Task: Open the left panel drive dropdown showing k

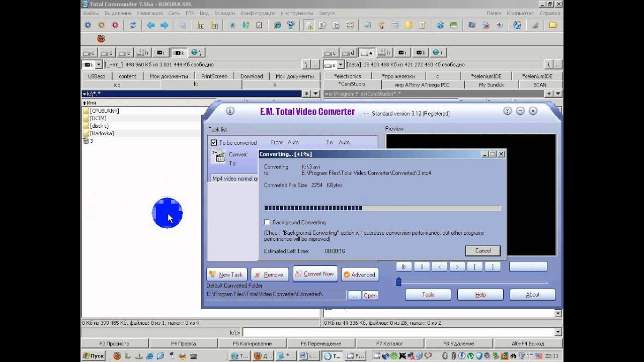Action: click(99, 64)
